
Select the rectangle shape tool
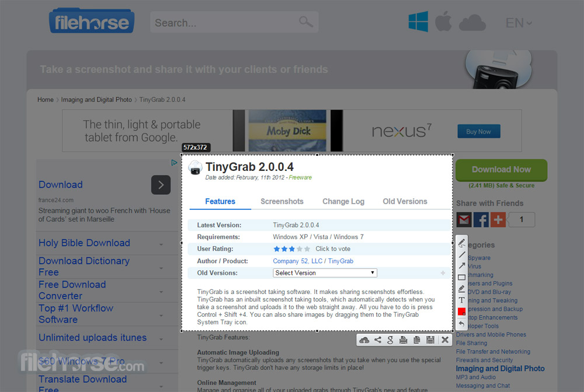click(x=461, y=278)
